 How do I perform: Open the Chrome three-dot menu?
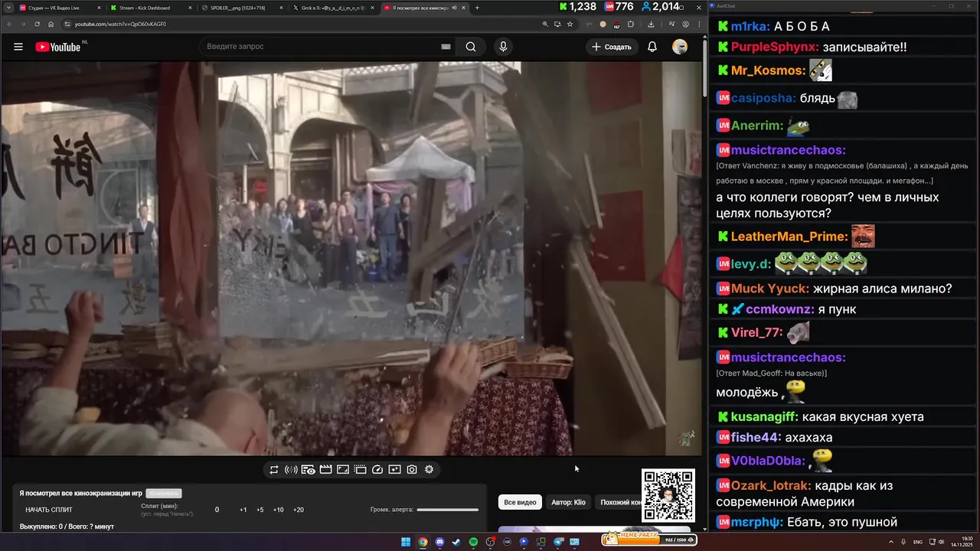698,24
